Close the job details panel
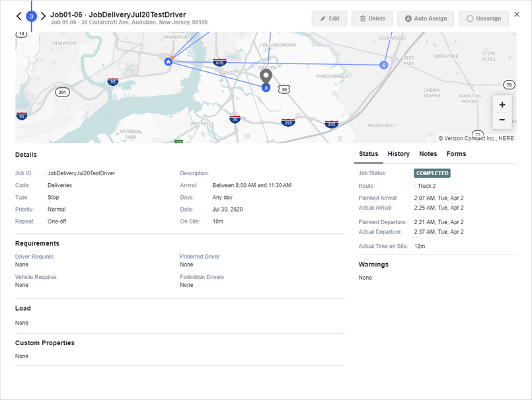The height and width of the screenshot is (400, 532). (517, 14)
